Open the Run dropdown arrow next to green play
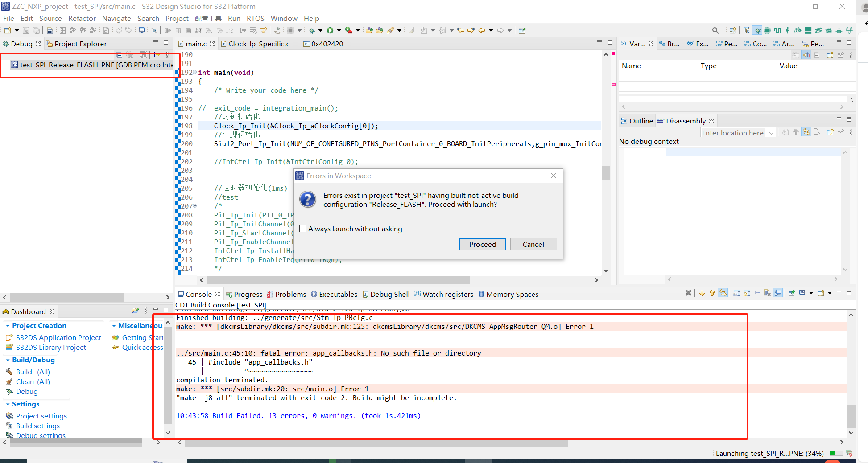 coord(339,30)
